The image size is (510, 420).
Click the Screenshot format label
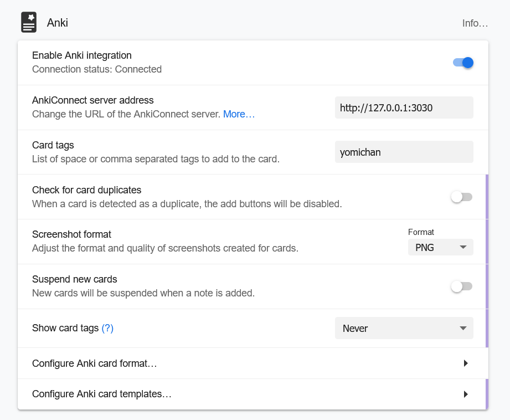point(72,234)
